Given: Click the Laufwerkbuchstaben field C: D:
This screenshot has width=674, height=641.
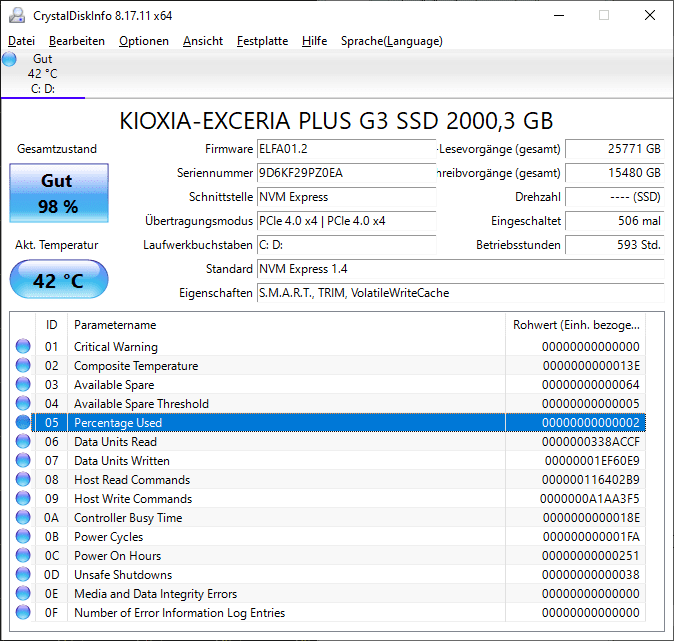Looking at the screenshot, I should click(346, 245).
